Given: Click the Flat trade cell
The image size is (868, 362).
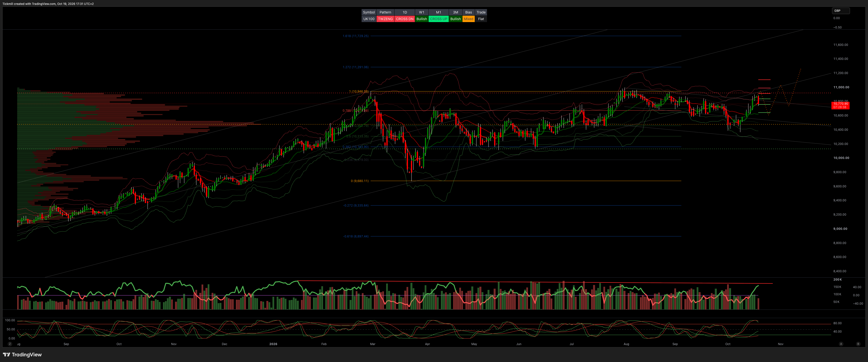Looking at the screenshot, I should click(481, 19).
